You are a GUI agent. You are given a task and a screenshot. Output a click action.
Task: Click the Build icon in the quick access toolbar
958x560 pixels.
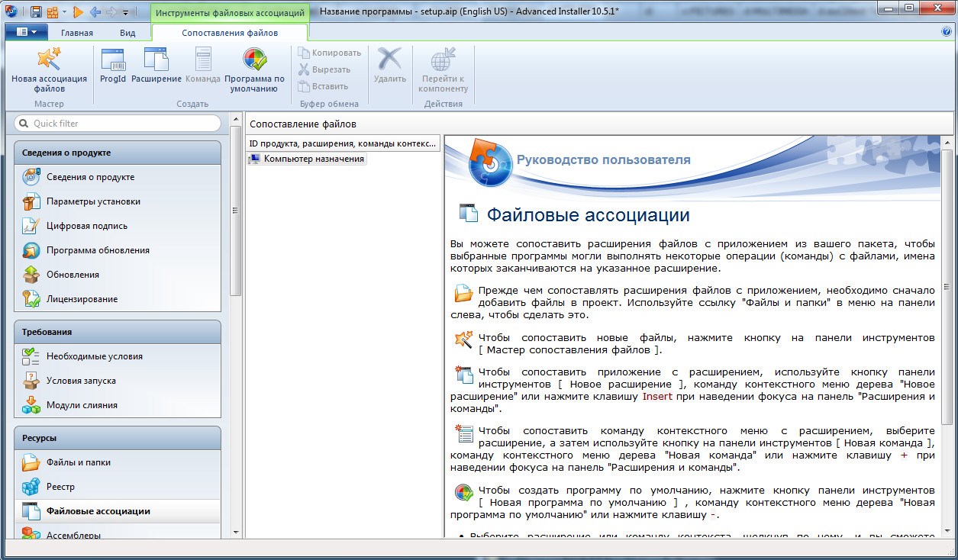coord(53,11)
